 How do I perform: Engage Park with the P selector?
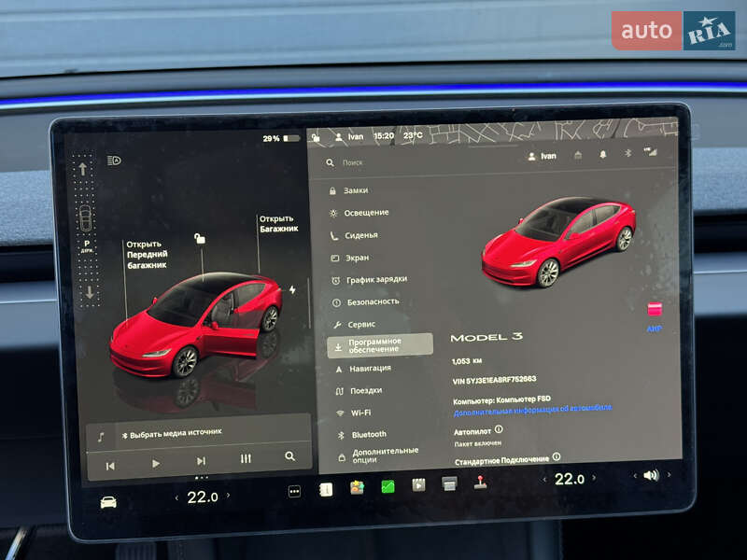click(x=87, y=245)
